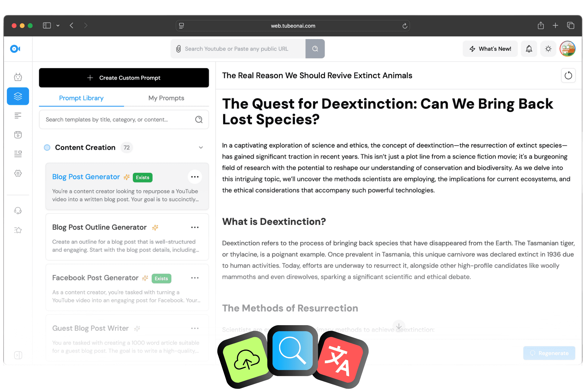Click the Create Custom Prompt button
586x392 pixels.
124,78
